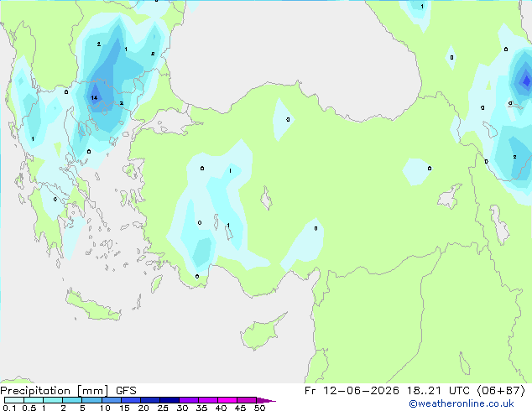Click the 15–20 mm legend color swatch
This screenshot has width=532, height=411.
click(131, 400)
